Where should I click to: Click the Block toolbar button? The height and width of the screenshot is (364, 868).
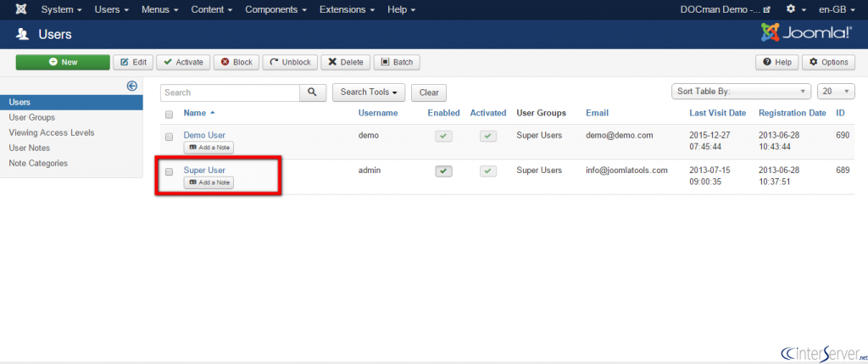point(236,62)
